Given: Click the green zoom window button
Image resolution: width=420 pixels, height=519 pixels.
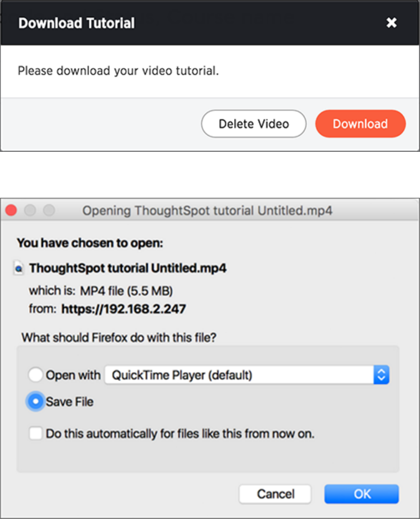Looking at the screenshot, I should pos(49,210).
